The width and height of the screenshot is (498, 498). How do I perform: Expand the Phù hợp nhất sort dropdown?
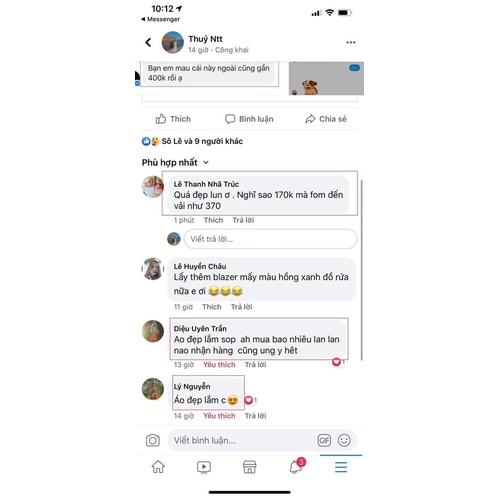click(x=175, y=162)
